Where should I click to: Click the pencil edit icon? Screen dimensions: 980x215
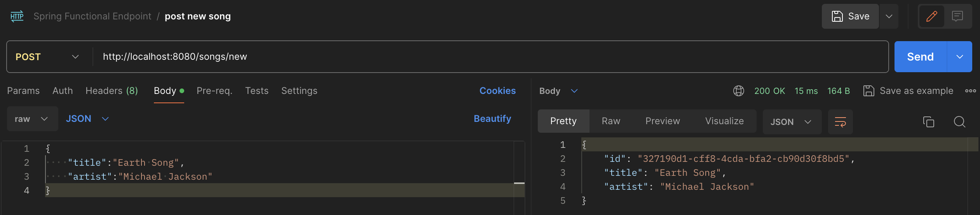(931, 16)
